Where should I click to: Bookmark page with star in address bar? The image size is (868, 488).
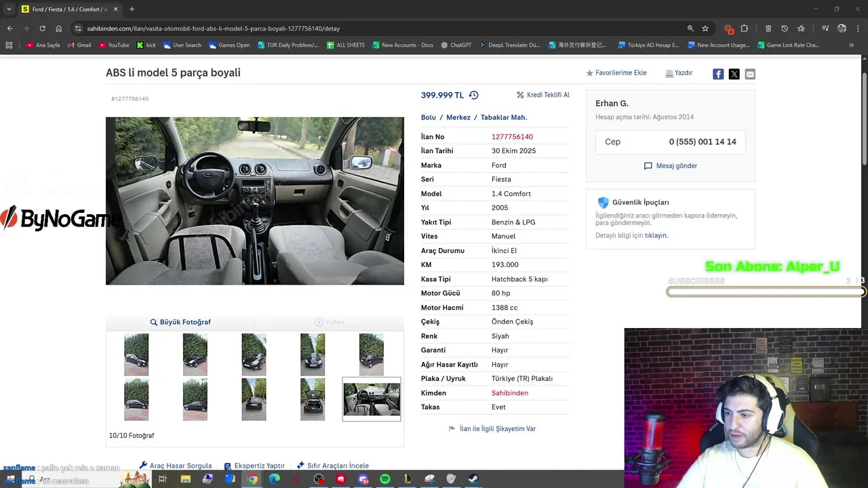[705, 28]
